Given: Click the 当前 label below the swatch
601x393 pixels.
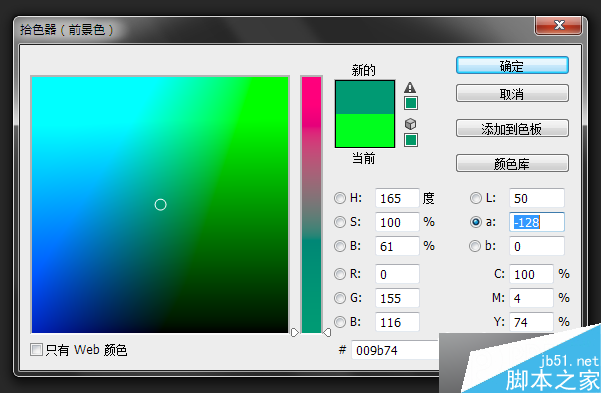Looking at the screenshot, I should 363,158.
